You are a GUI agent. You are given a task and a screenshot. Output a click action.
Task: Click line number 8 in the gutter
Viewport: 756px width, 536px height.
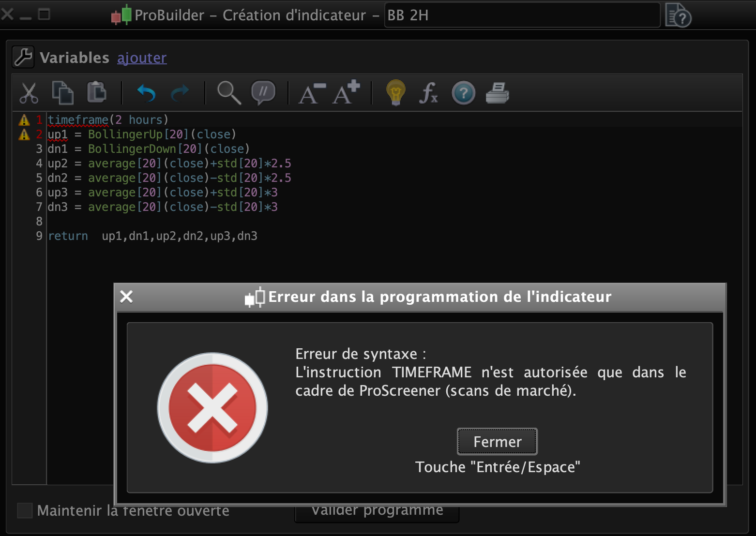(39, 222)
